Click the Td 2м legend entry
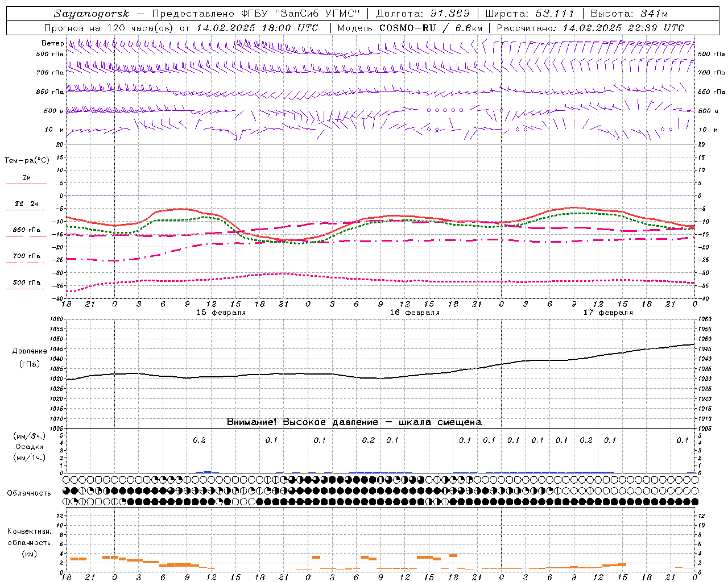The height and width of the screenshot is (582, 728). (x=27, y=203)
